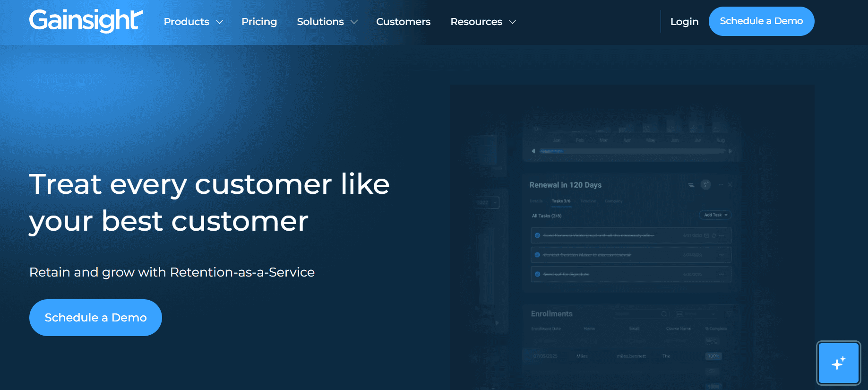This screenshot has width=868, height=390.
Task: Click the 'All Tasks (3/6)' label
Action: click(x=547, y=216)
